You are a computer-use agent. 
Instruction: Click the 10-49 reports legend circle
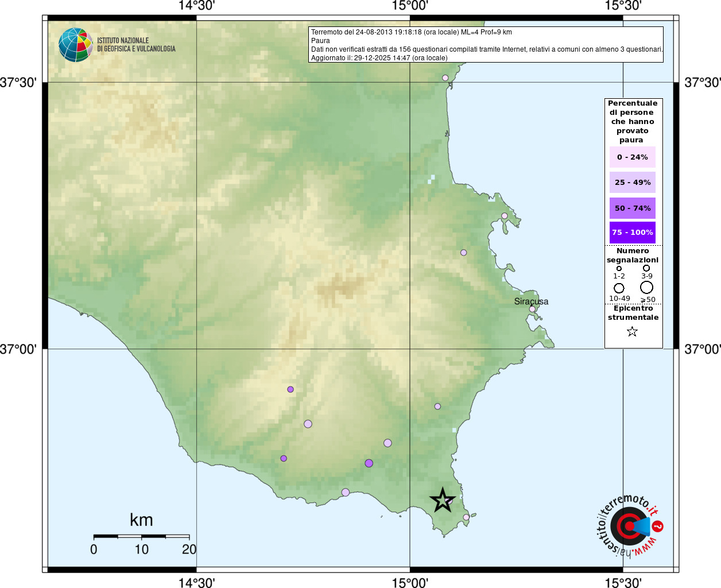tap(619, 288)
